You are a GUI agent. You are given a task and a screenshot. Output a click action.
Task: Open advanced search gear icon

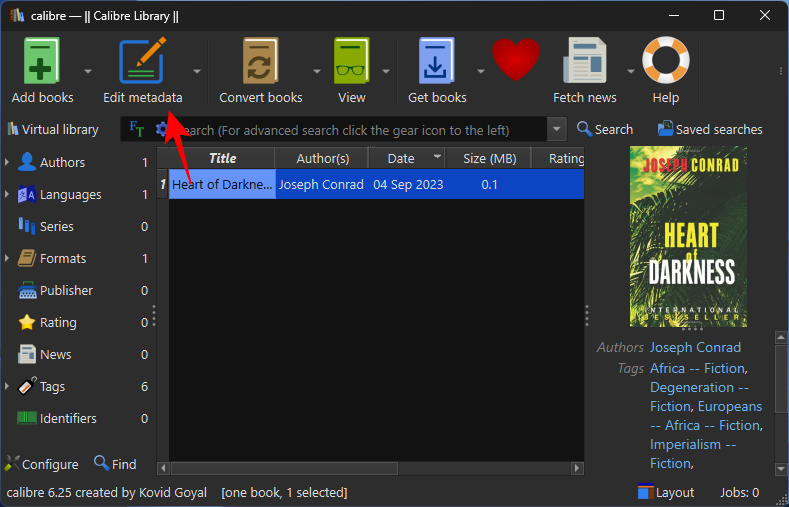pos(161,130)
